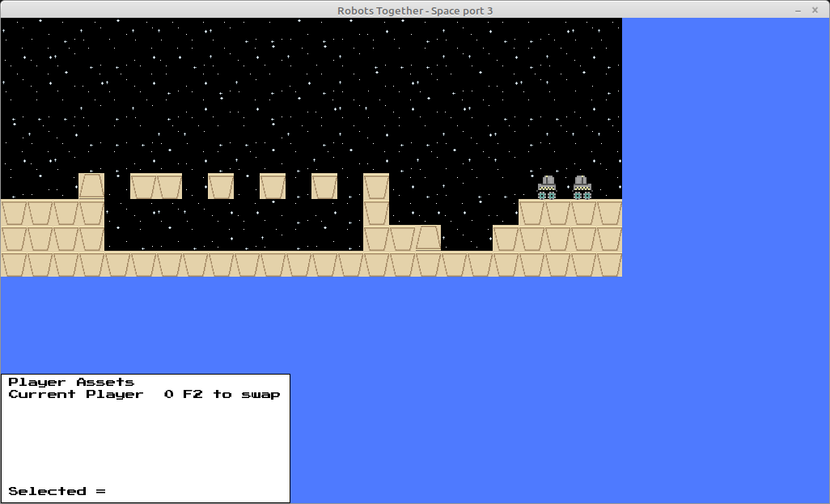Click the "Player Assets" panel heading
Screen dimensions: 830x504
click(71, 382)
